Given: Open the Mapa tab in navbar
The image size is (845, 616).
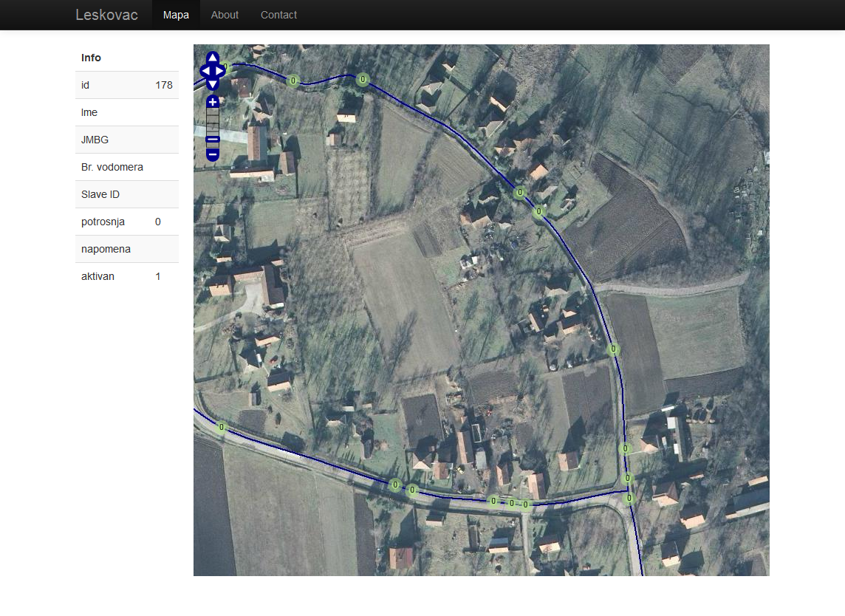Looking at the screenshot, I should pyautogui.click(x=176, y=15).
